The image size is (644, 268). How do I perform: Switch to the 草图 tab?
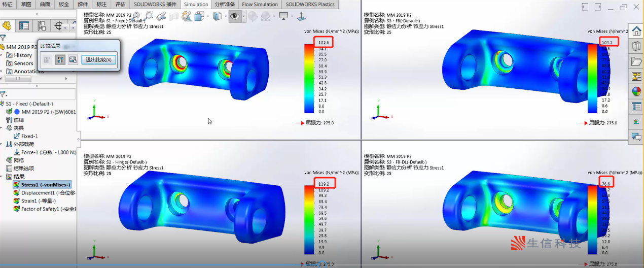pos(26,4)
